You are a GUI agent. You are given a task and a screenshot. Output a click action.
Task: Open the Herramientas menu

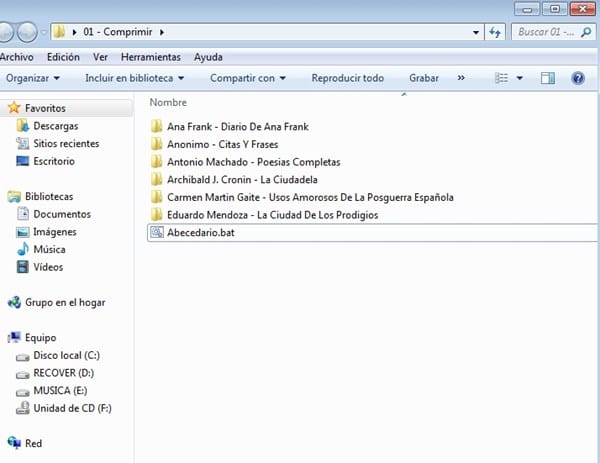click(151, 57)
